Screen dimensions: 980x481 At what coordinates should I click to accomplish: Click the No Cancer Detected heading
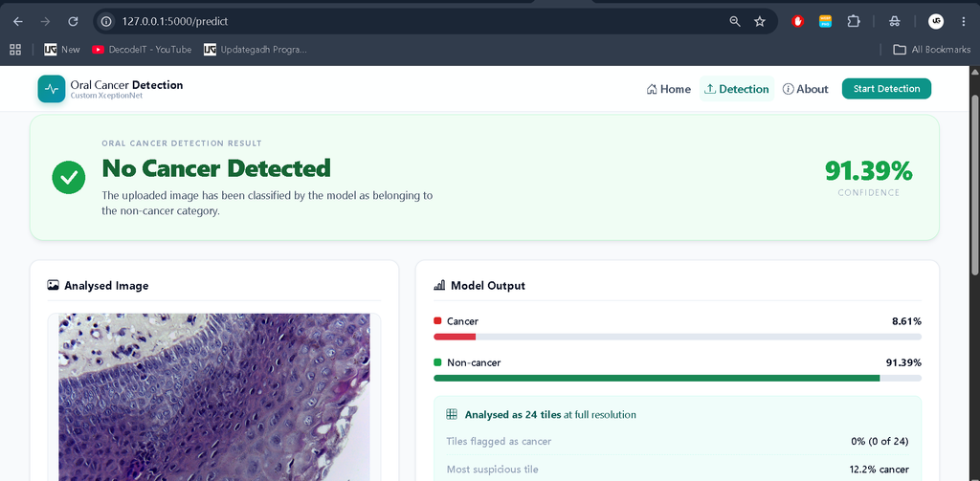216,168
